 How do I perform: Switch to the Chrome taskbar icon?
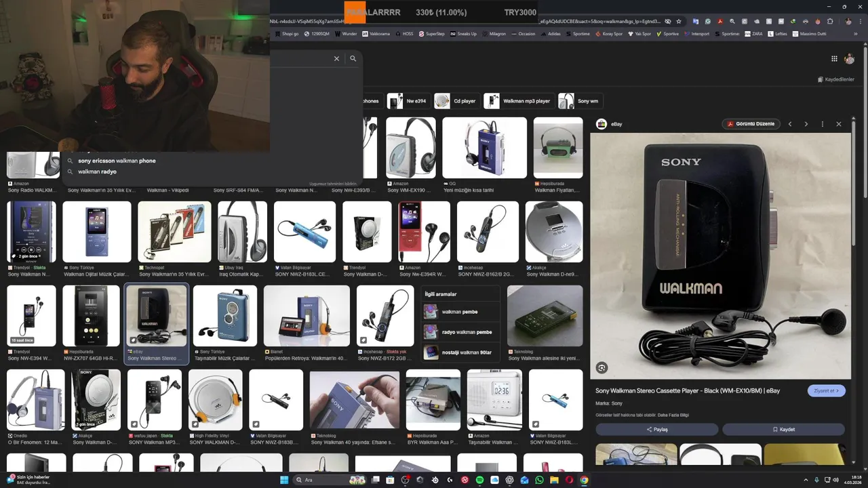pos(584,480)
